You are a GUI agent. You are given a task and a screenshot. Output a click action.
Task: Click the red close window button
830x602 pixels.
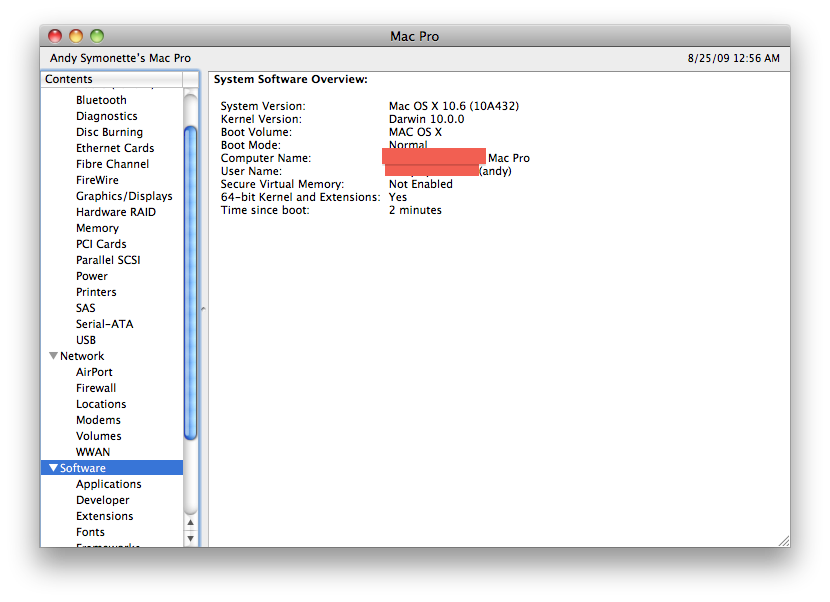point(55,36)
